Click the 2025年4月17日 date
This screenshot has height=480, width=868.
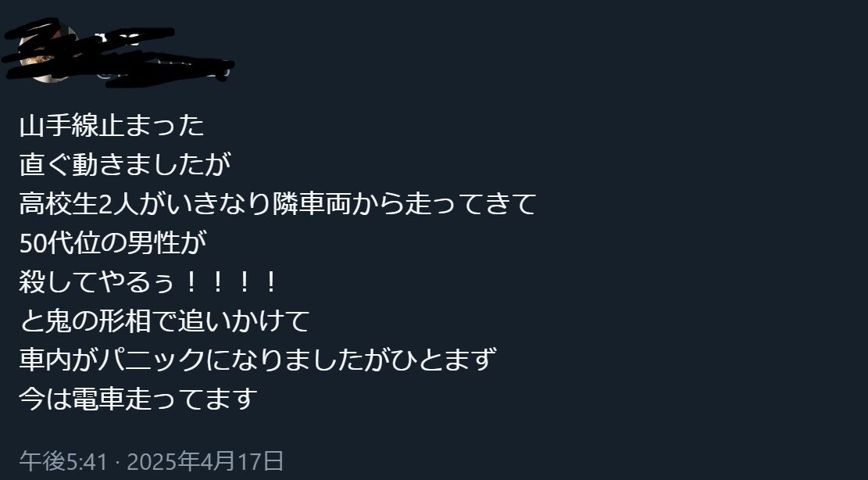click(x=205, y=460)
